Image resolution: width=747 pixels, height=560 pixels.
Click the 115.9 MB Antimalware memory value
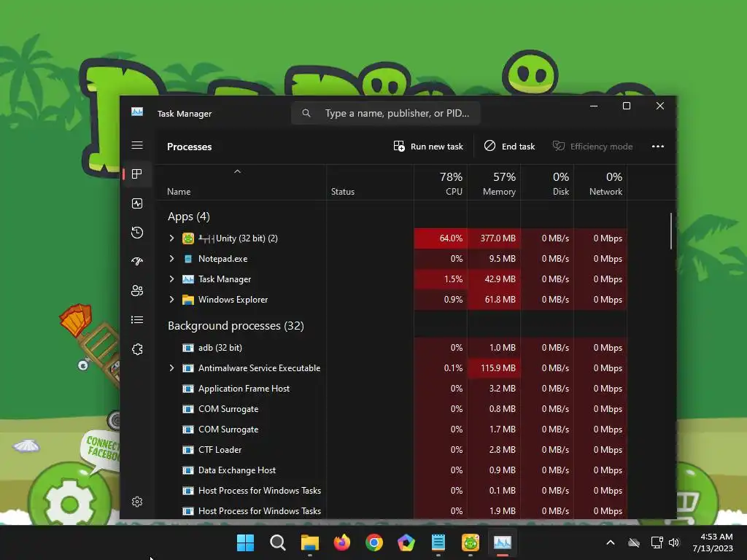point(498,368)
